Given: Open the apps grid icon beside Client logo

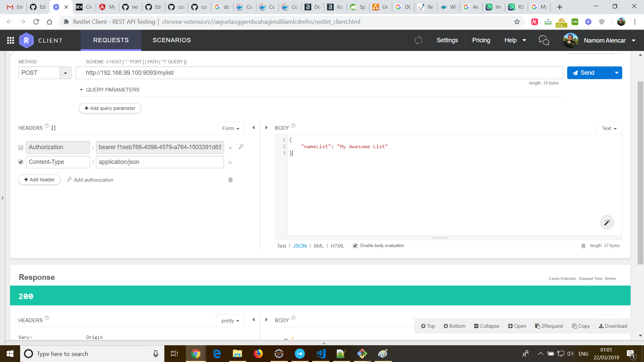Looking at the screenshot, I should (10, 40).
